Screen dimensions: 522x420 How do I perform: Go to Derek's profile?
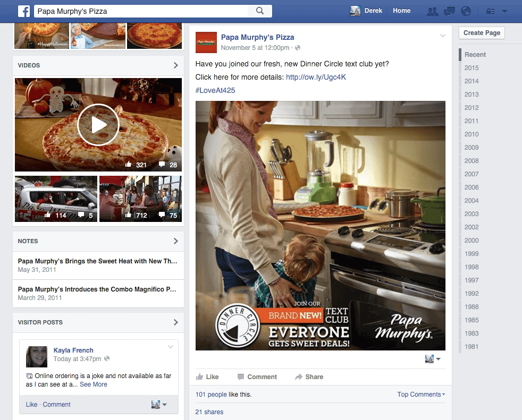(x=373, y=11)
